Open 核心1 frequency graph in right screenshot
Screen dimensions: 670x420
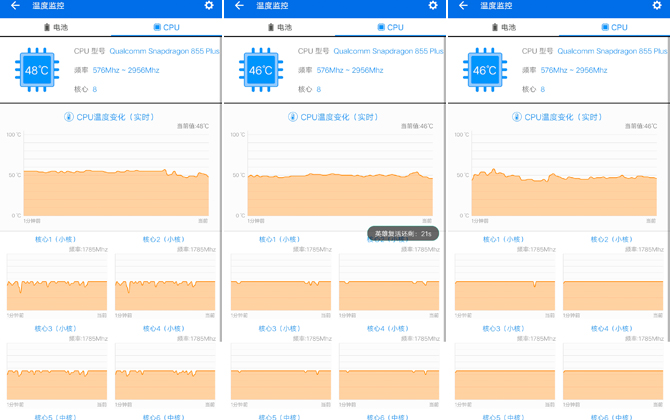(x=505, y=282)
